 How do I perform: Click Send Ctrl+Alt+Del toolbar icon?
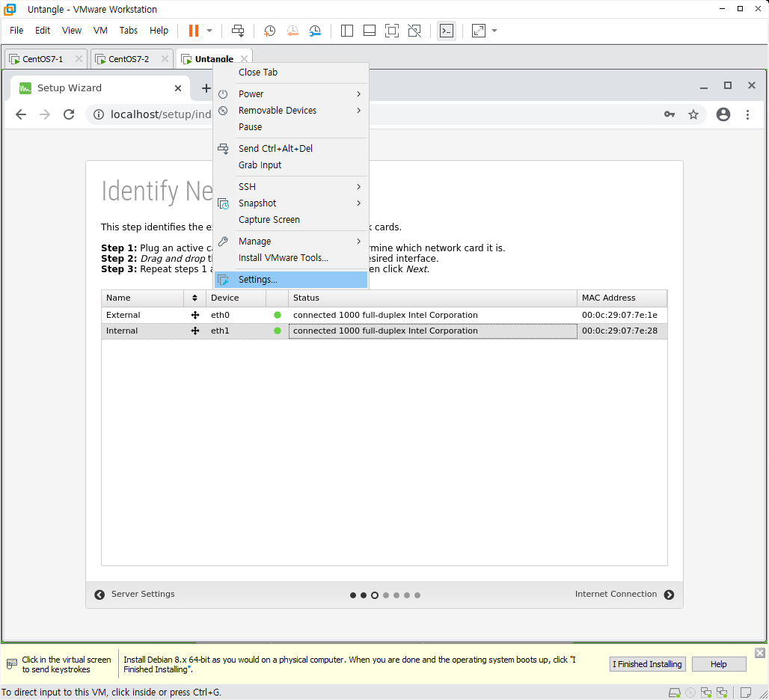pyautogui.click(x=238, y=31)
